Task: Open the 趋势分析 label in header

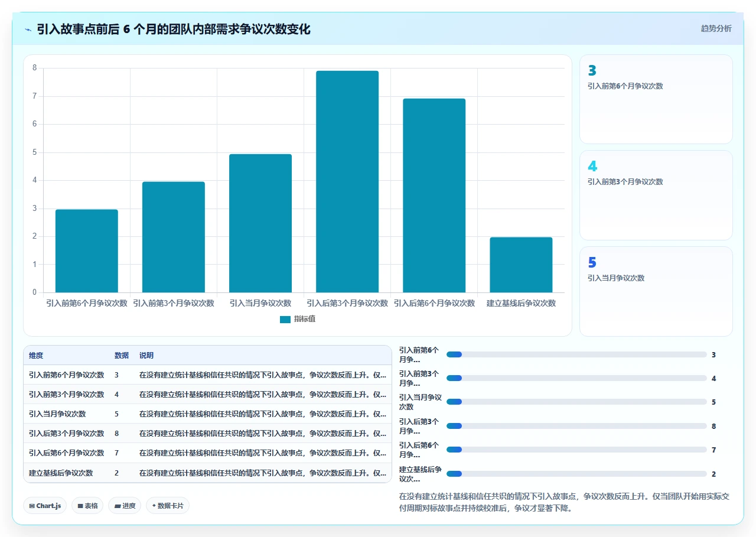Action: tap(716, 28)
